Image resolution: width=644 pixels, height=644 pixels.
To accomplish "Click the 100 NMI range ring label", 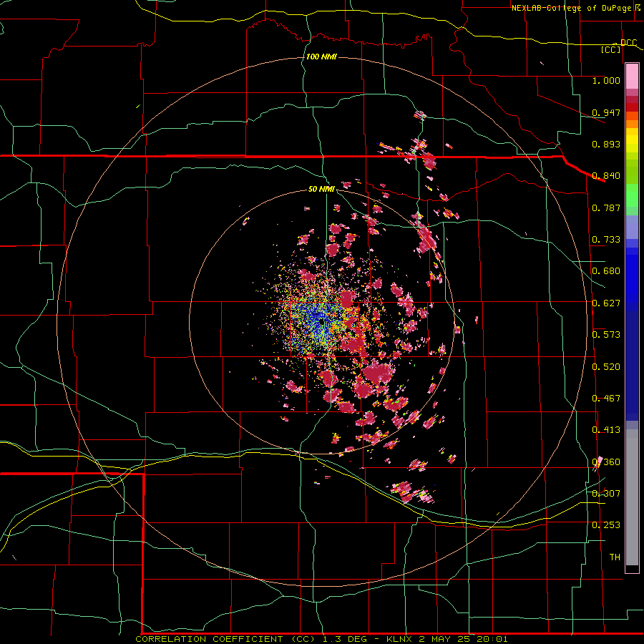I will [x=321, y=57].
